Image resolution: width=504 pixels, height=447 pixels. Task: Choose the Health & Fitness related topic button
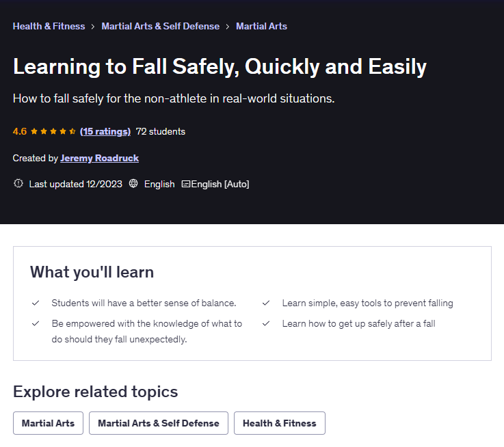click(279, 423)
